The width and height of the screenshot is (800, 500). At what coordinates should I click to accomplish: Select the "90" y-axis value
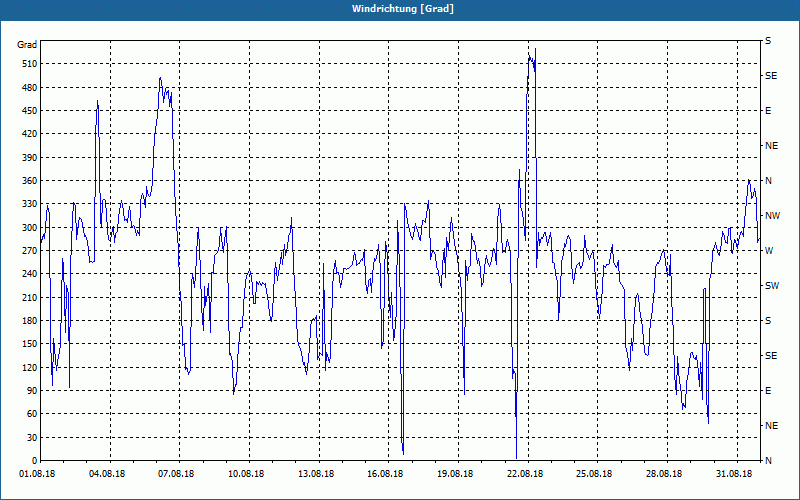click(x=32, y=391)
